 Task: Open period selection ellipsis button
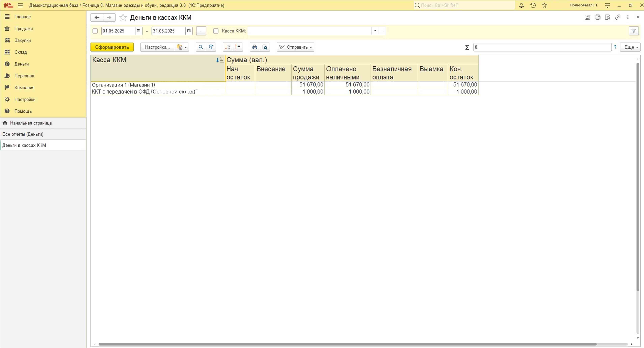(x=201, y=31)
